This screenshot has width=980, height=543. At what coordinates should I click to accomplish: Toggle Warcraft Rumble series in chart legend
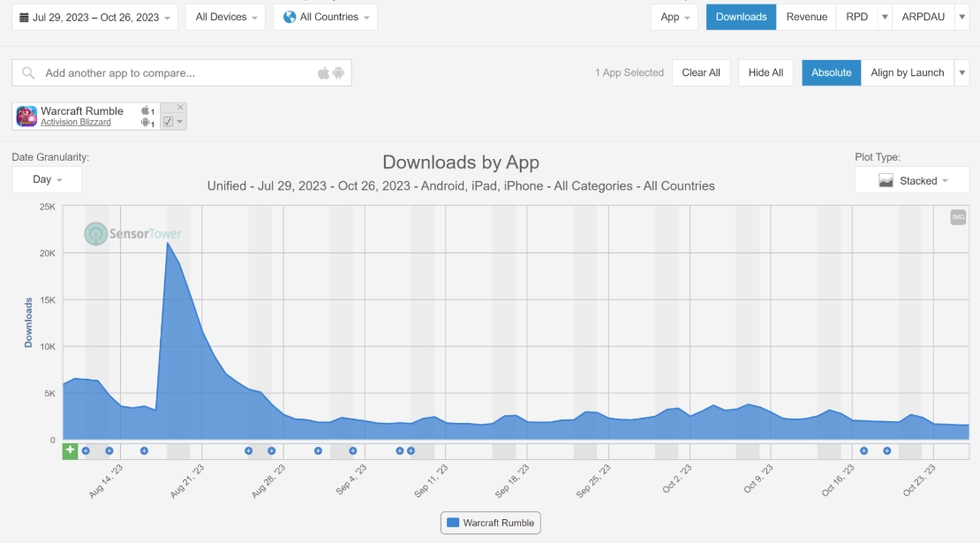[x=491, y=523]
